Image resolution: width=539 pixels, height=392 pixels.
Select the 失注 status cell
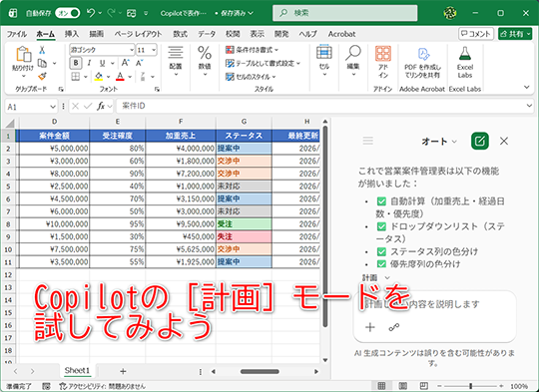(244, 236)
